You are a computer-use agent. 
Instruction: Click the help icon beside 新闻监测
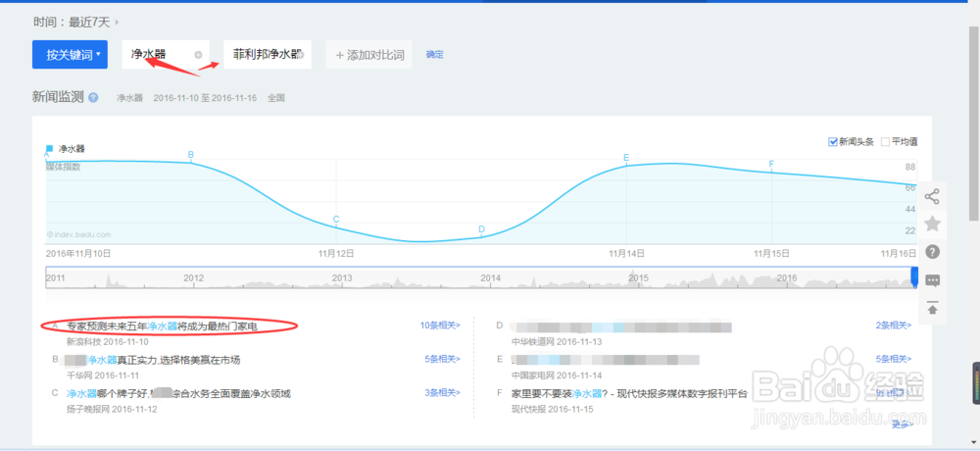(x=93, y=98)
